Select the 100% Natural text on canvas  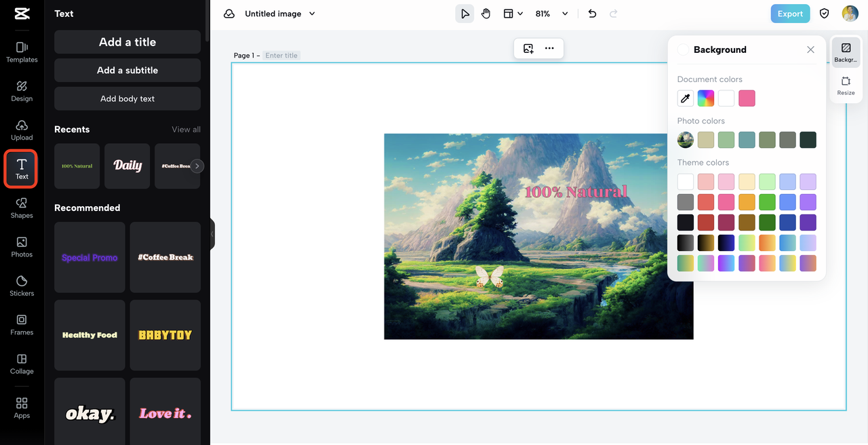[x=576, y=192]
